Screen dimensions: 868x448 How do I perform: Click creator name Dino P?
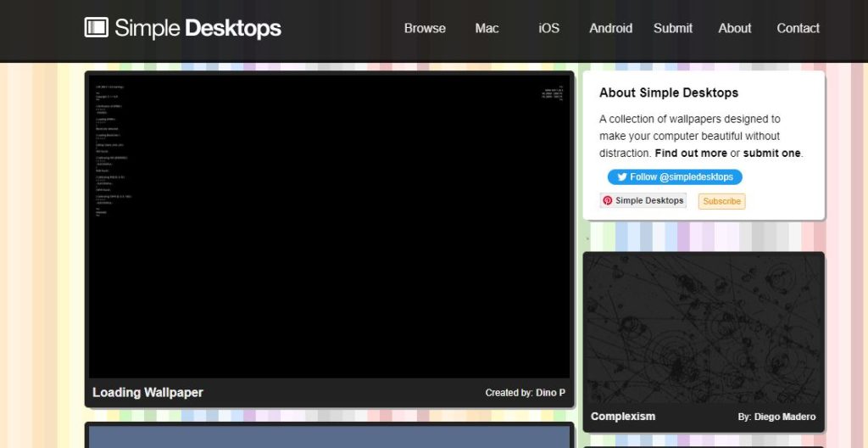[550, 393]
